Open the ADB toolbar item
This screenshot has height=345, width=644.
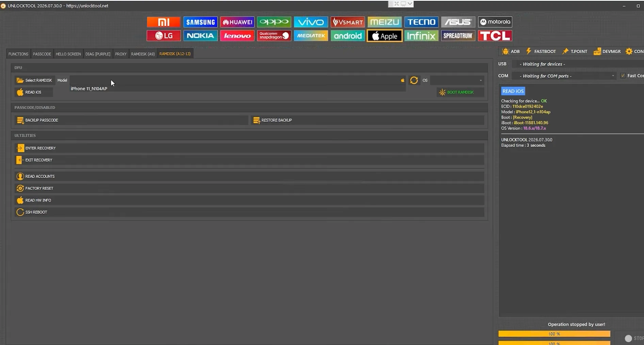[x=511, y=51]
